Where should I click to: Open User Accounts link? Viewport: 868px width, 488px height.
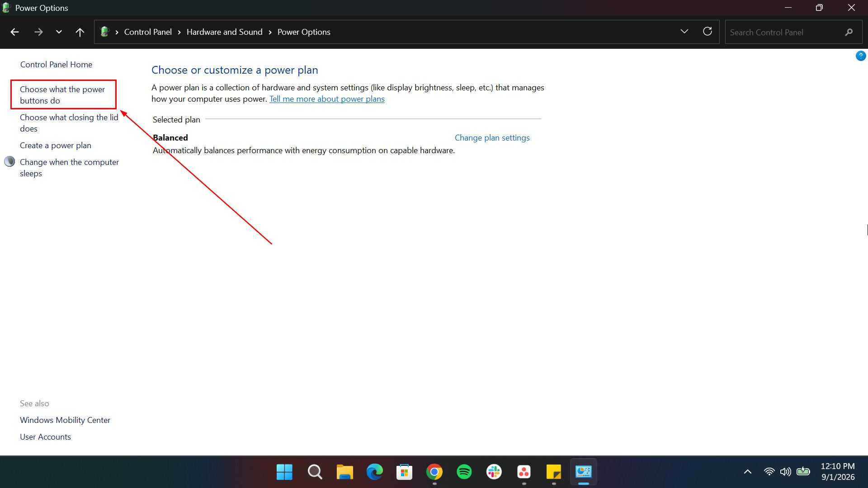click(x=45, y=437)
